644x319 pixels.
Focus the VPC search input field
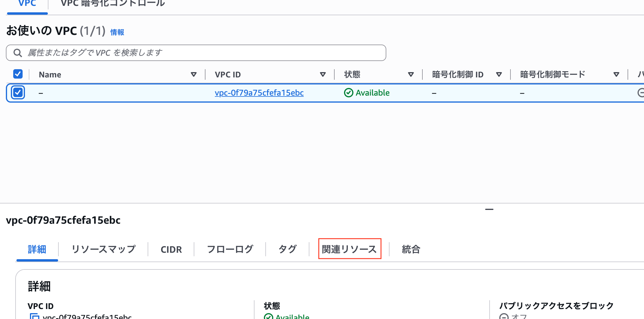point(196,53)
